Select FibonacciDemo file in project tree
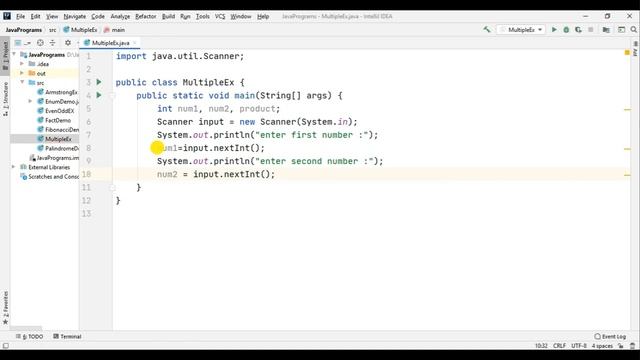The image size is (640, 360). click(x=58, y=129)
